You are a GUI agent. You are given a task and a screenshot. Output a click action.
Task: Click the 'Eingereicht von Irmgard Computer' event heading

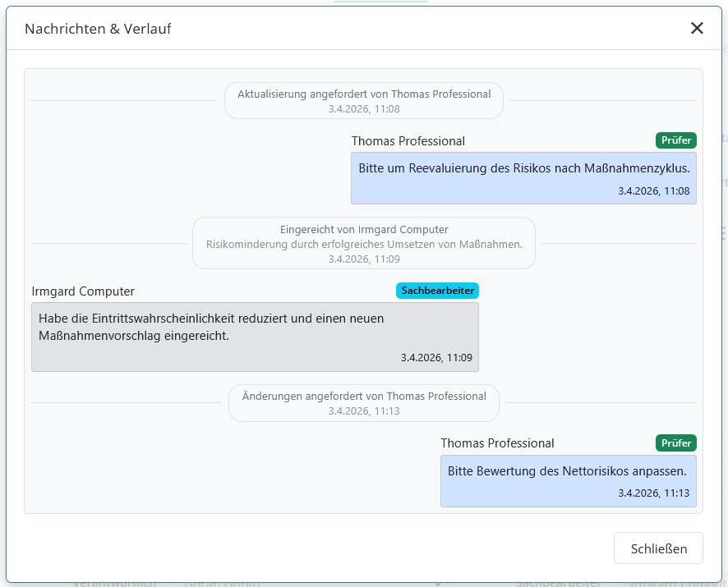(364, 230)
